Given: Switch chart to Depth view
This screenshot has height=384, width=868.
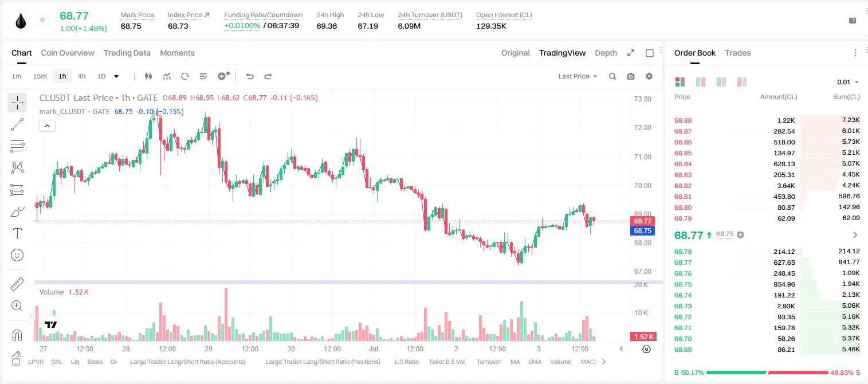Looking at the screenshot, I should point(606,53).
